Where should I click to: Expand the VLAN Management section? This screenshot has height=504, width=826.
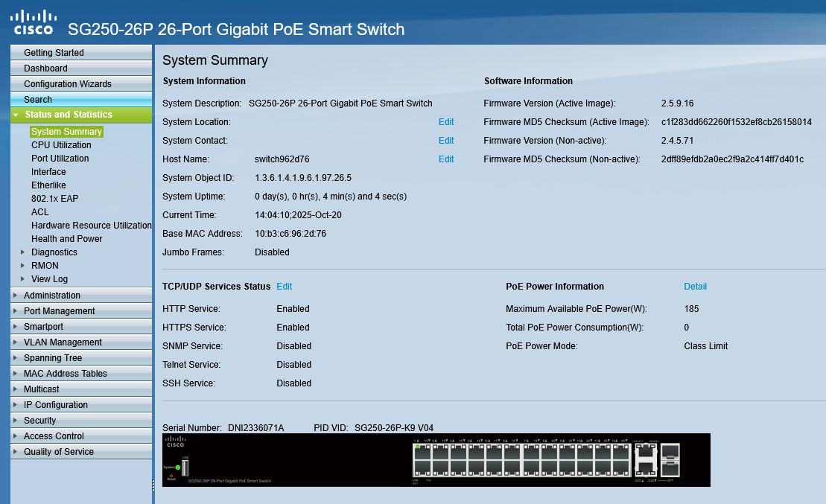click(x=81, y=342)
